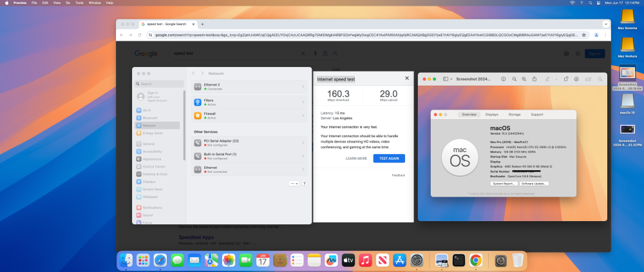Select Wi-Fi in System Settings sidebar
The width and height of the screenshot is (644, 272).
click(158, 110)
